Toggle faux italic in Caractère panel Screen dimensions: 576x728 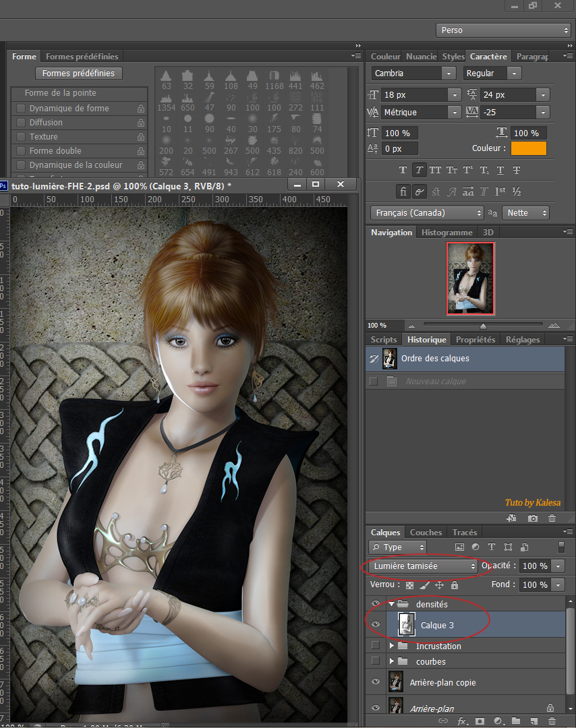click(420, 171)
